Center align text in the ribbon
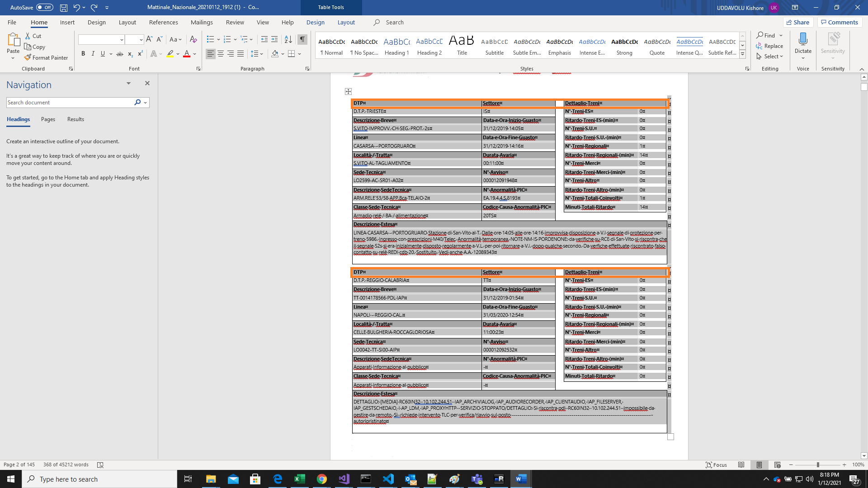868x488 pixels. 221,54
